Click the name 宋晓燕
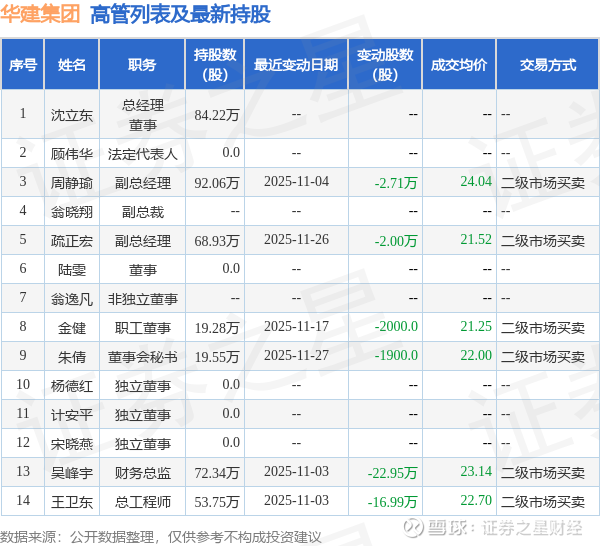600x546 pixels. (72, 444)
